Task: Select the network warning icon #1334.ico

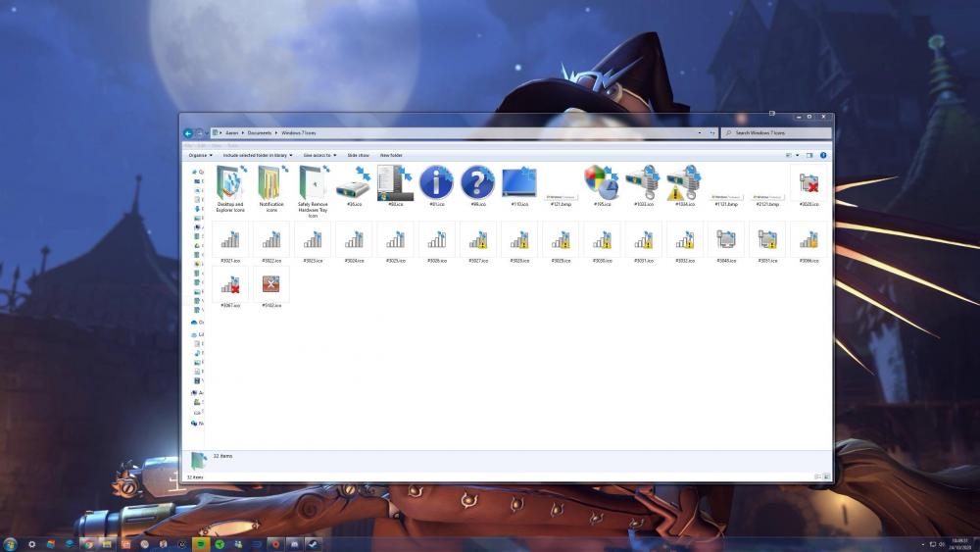Action: (683, 183)
